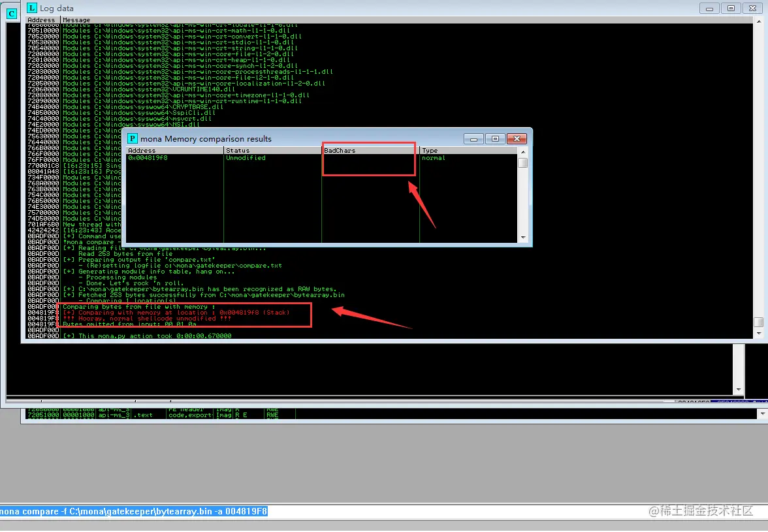This screenshot has width=768, height=532.
Task: Select 'recognized as RAW bytes' log line
Action: (x=200, y=289)
